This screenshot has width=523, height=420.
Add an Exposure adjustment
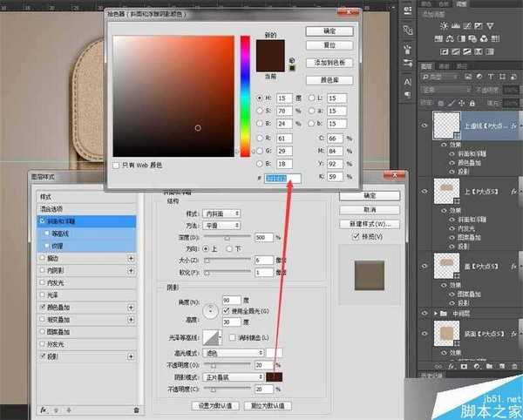[x=479, y=26]
